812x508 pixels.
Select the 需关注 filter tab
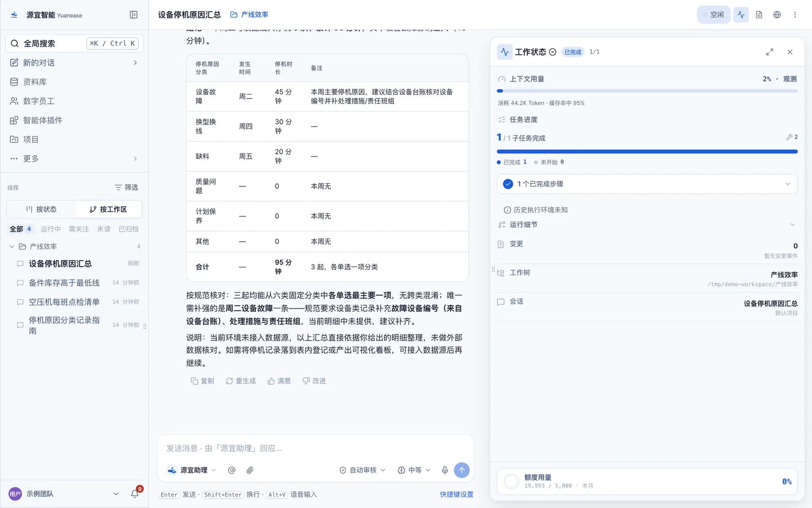79,229
